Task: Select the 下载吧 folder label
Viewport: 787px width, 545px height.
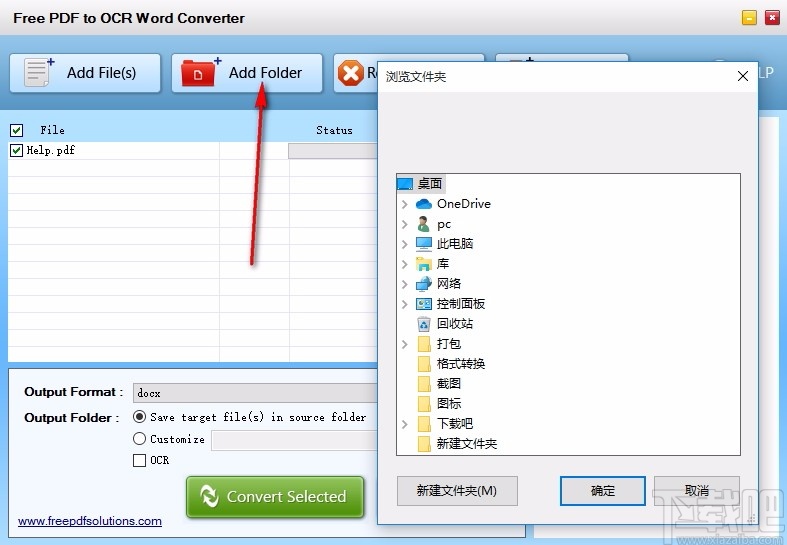Action: [x=455, y=424]
